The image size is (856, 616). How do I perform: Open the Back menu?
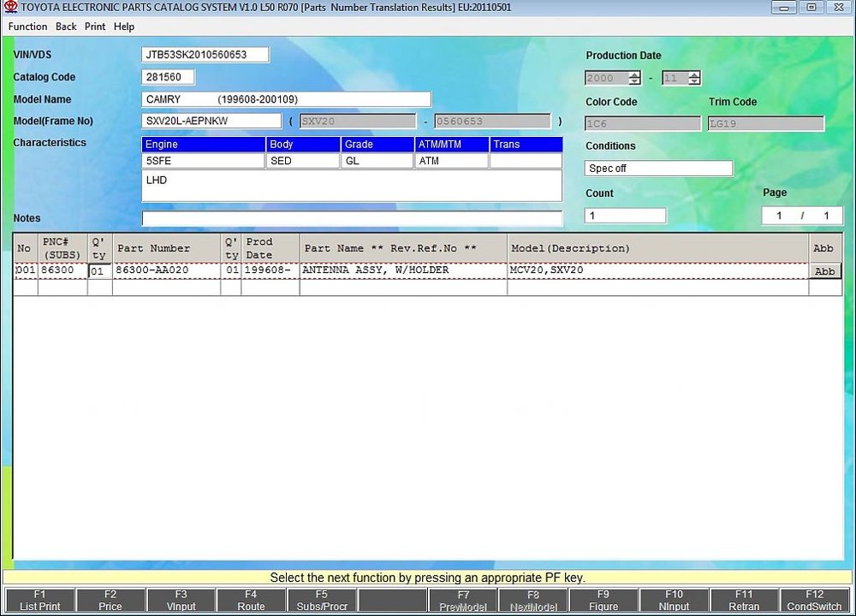tap(66, 27)
